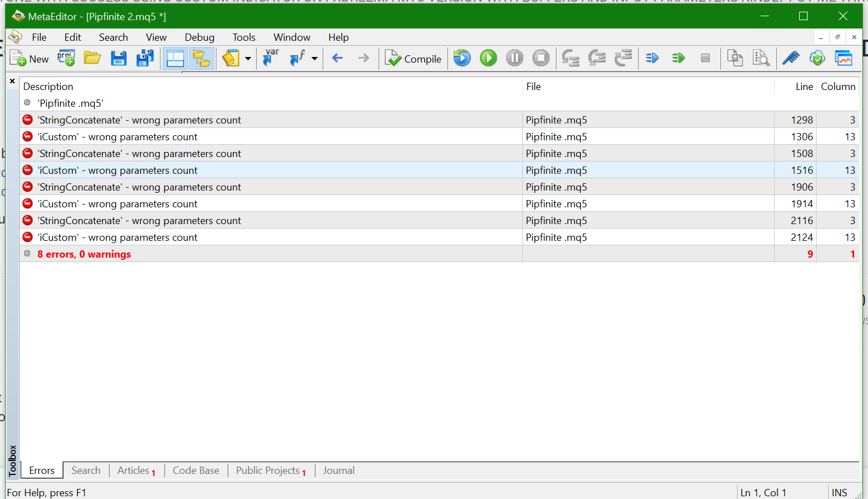
Task: Open the dropdown arrow beside the yellow tag icon
Action: point(248,58)
